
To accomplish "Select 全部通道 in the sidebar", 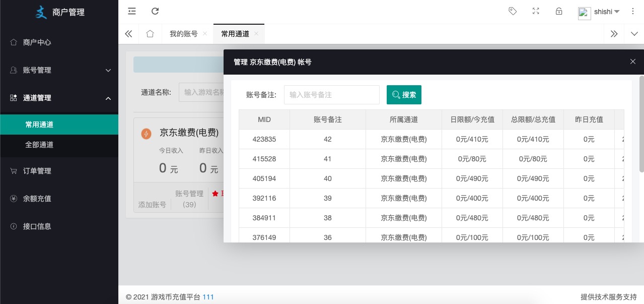I will 59,145.
